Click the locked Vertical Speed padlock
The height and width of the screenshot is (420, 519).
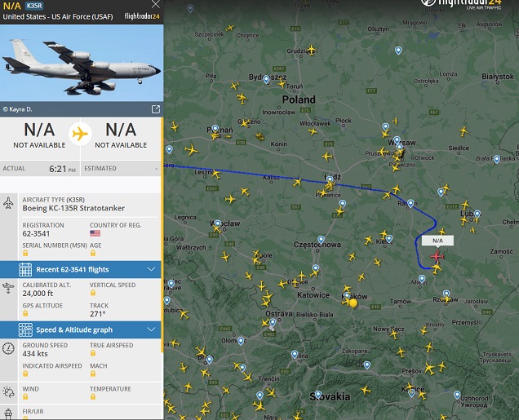pos(93,293)
